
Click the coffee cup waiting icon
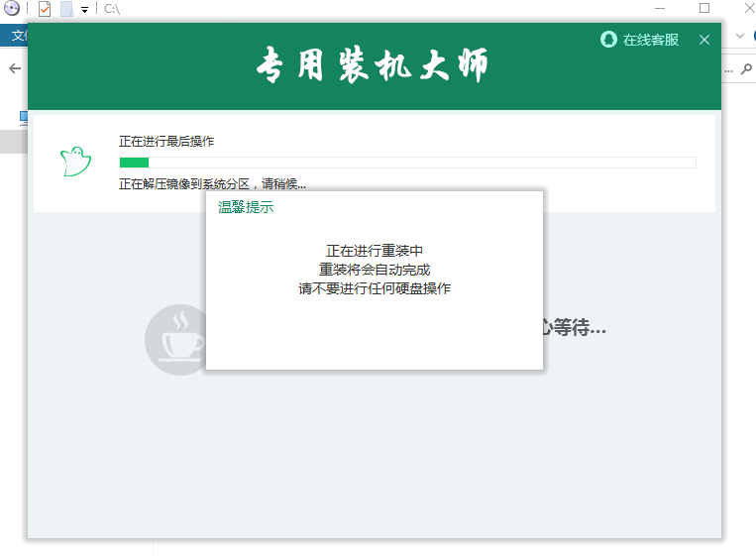[x=176, y=340]
